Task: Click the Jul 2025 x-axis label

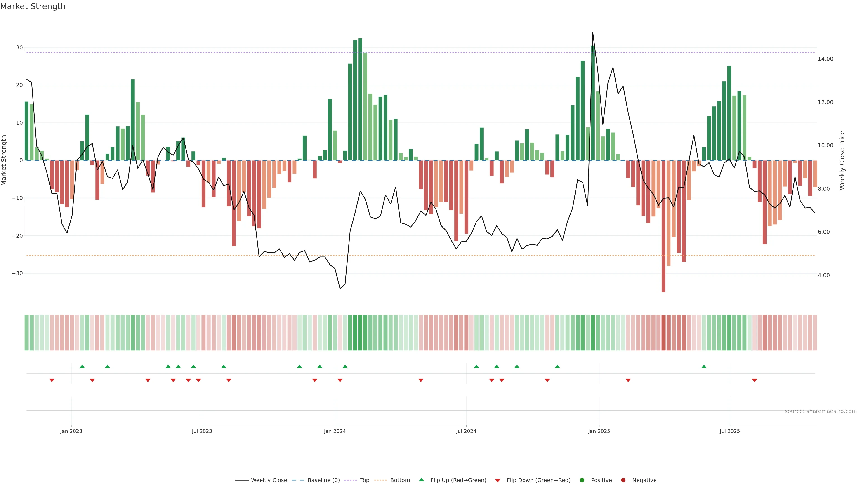Action: click(x=729, y=431)
